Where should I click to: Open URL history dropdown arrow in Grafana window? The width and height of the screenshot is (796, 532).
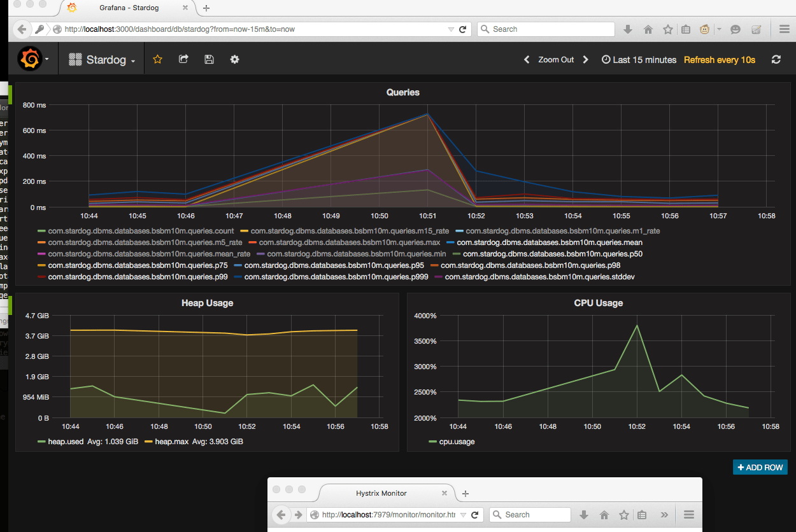451,29
